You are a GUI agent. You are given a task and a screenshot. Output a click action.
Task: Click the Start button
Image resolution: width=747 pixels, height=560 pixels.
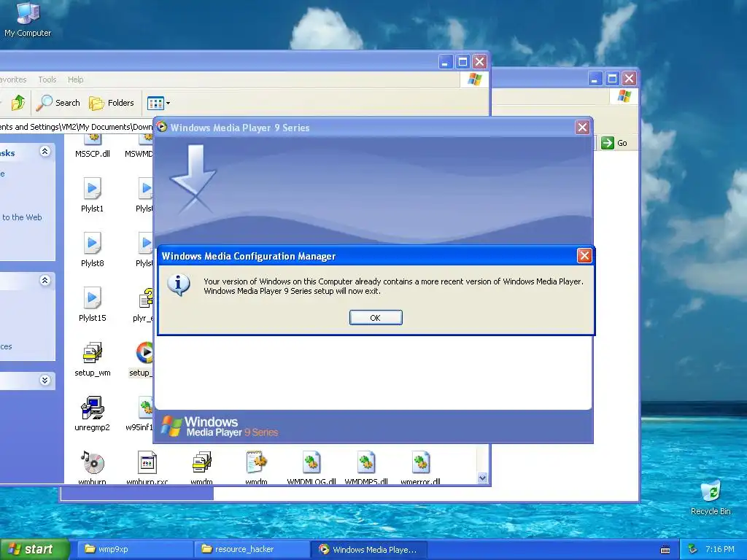coord(34,549)
